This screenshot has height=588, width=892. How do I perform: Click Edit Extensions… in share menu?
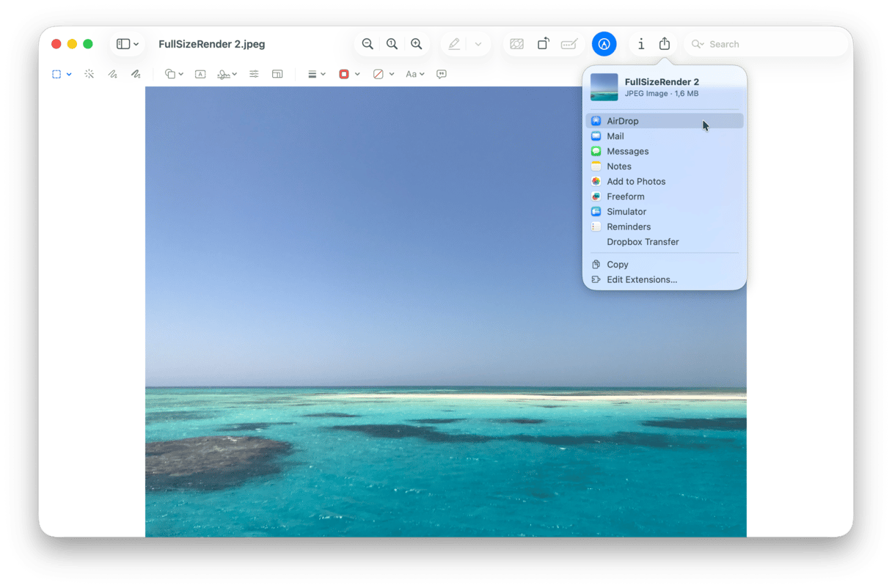click(x=642, y=279)
